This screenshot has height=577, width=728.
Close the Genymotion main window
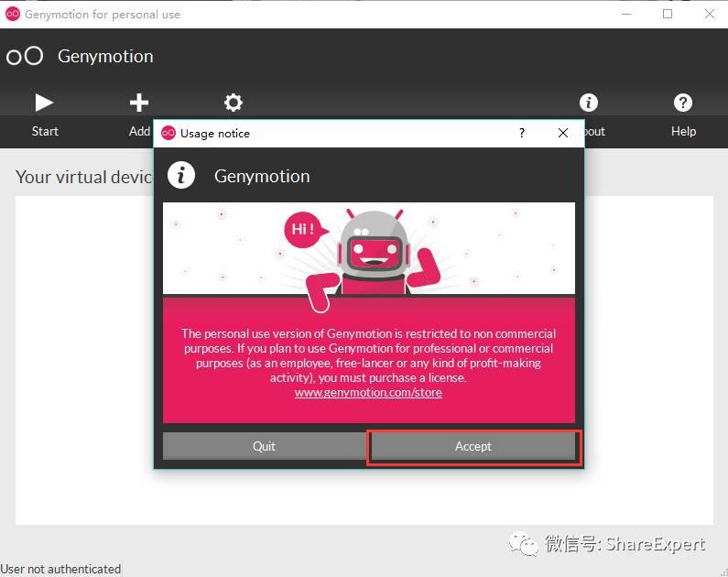click(710, 14)
